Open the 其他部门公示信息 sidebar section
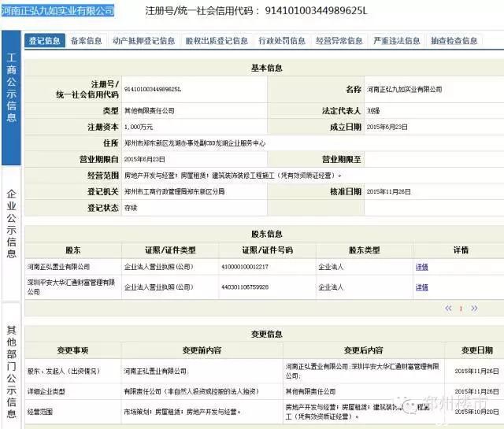 (x=11, y=366)
